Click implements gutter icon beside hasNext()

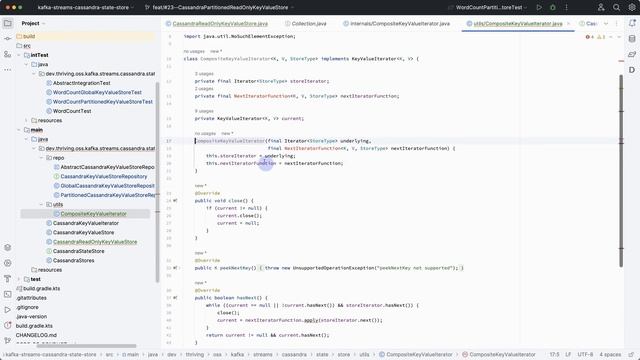(x=175, y=298)
